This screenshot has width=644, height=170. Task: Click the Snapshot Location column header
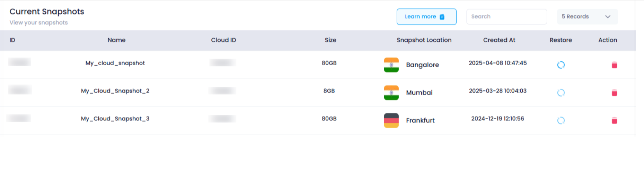tap(424, 40)
